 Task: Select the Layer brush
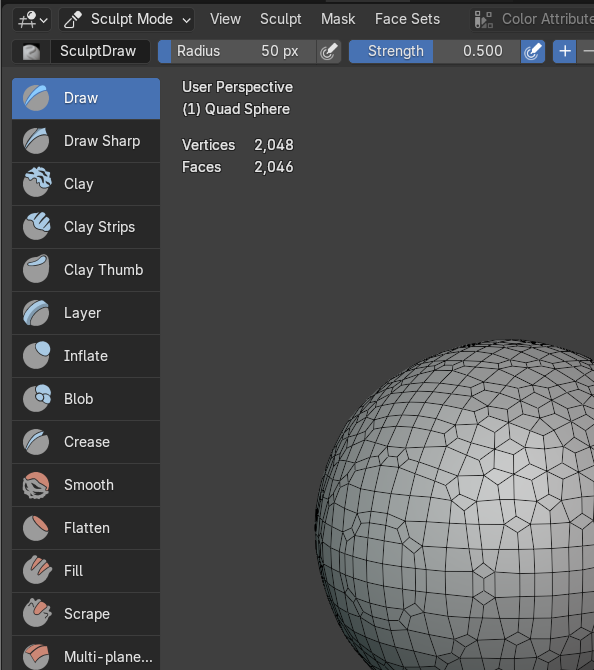86,313
